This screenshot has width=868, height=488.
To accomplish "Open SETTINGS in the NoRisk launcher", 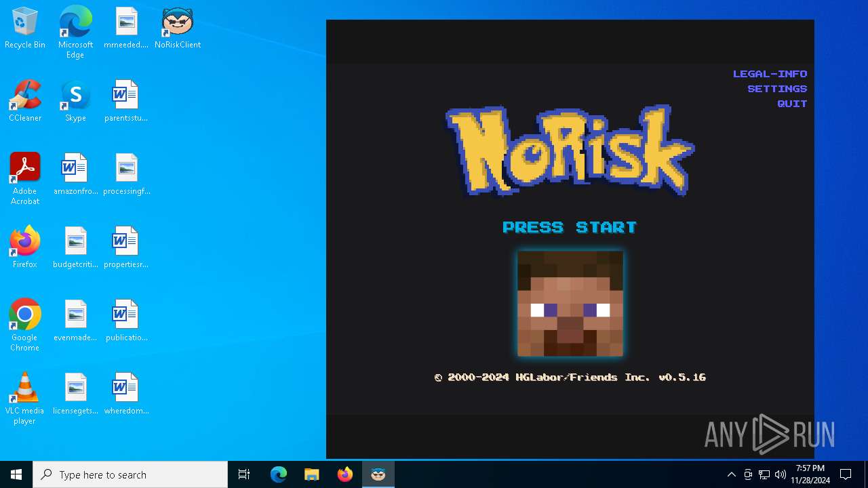I will coord(777,89).
